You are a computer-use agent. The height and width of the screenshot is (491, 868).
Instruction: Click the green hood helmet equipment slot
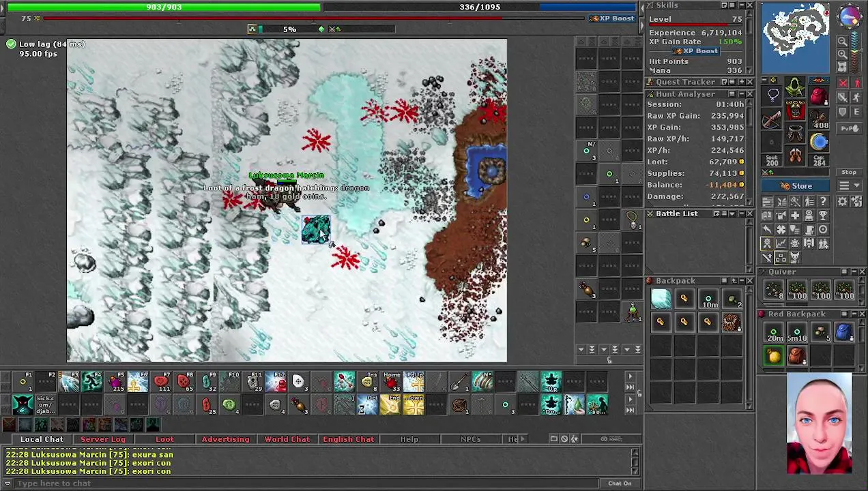click(x=795, y=86)
